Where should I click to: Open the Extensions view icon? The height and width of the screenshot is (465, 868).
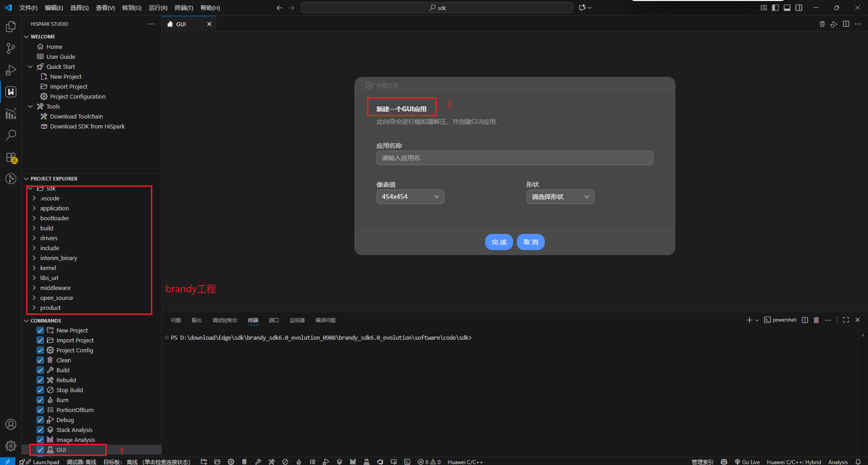[11, 157]
